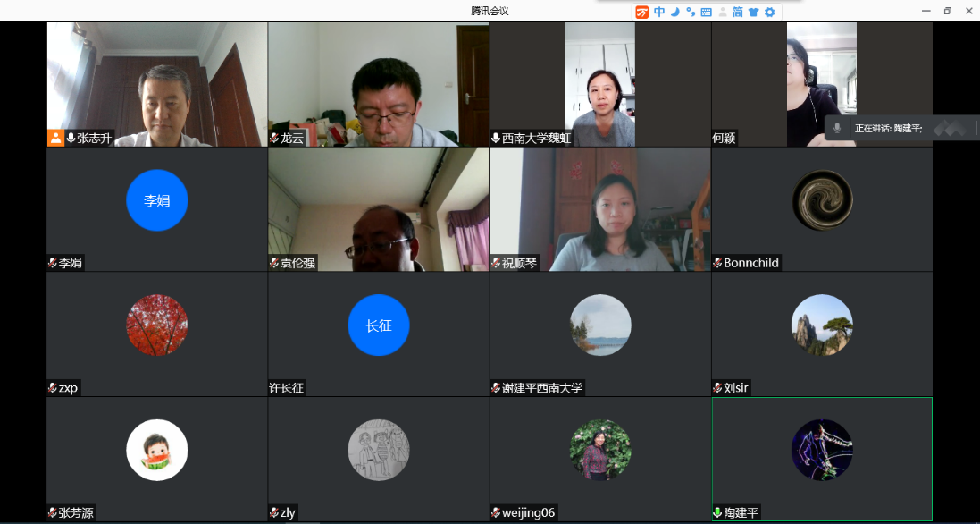Click the microphone icon in the speaking indicator
This screenshot has height=524, width=980.
point(837,128)
